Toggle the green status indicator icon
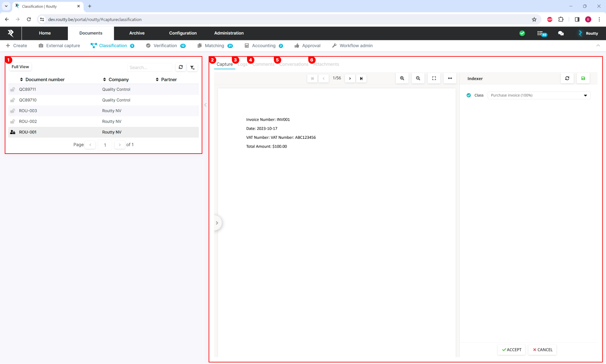Screen dimensions: 606x364 (x=523, y=33)
